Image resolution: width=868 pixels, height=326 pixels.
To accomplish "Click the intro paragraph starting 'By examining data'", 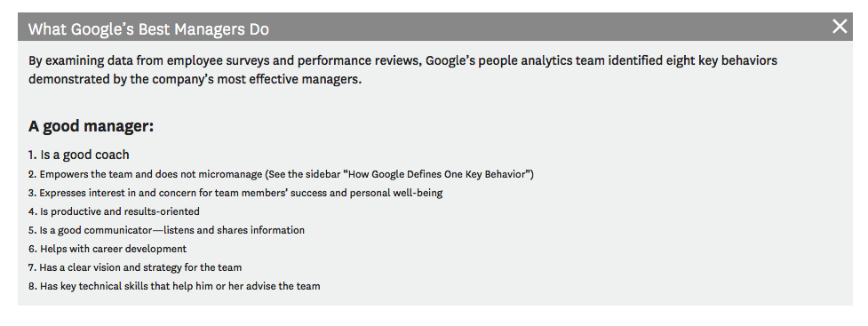I will click(402, 70).
